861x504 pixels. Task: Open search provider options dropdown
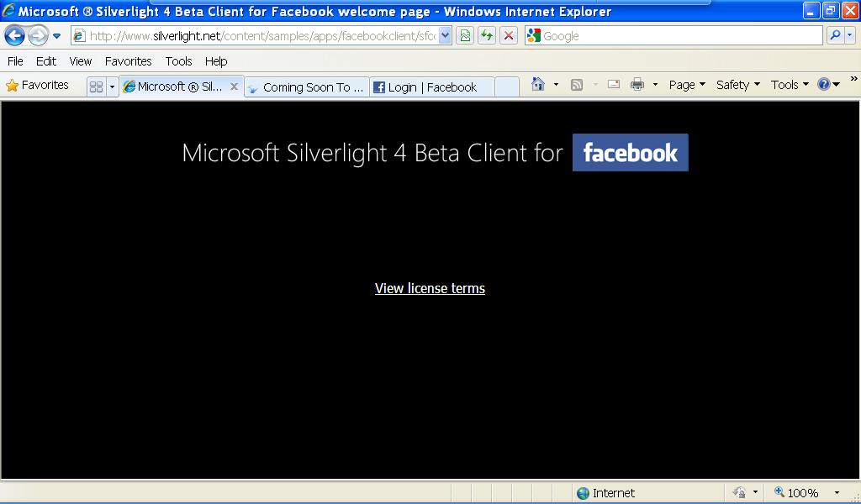[x=850, y=36]
